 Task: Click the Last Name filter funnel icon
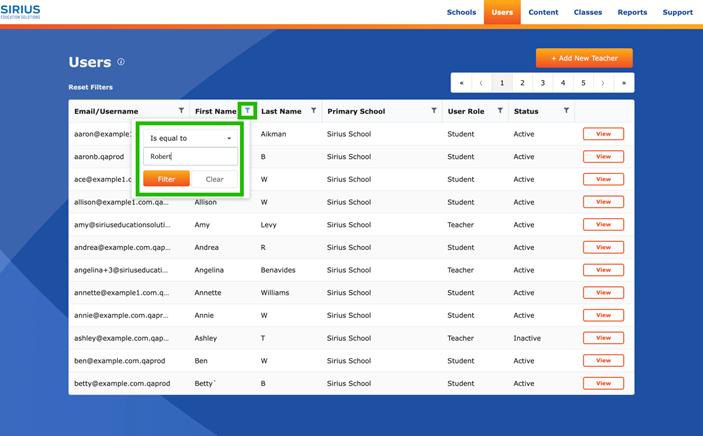pyautogui.click(x=314, y=111)
